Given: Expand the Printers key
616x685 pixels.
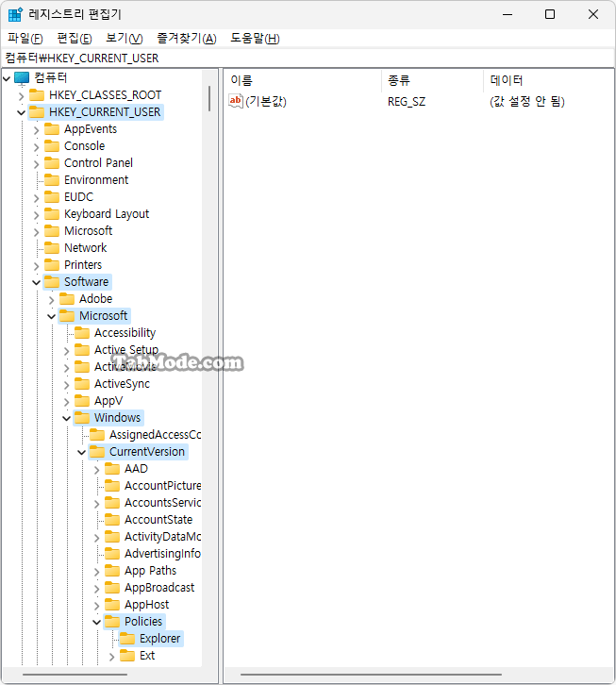Looking at the screenshot, I should (36, 266).
